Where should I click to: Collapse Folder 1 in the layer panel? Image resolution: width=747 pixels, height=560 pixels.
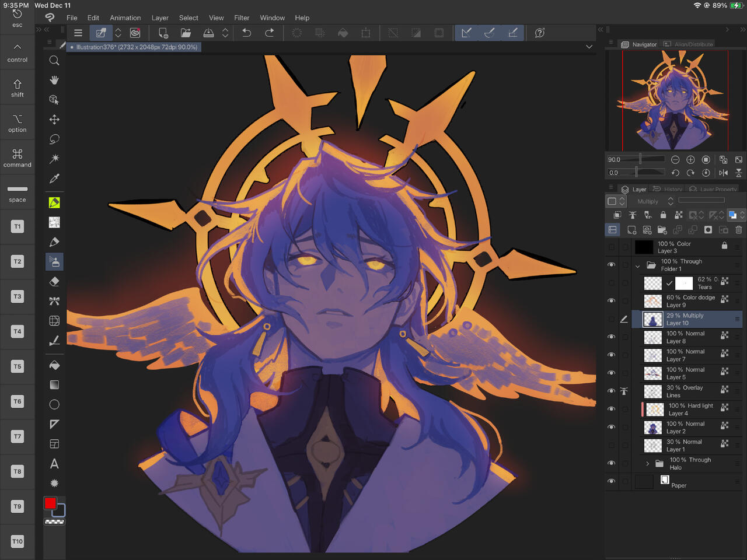click(x=638, y=265)
